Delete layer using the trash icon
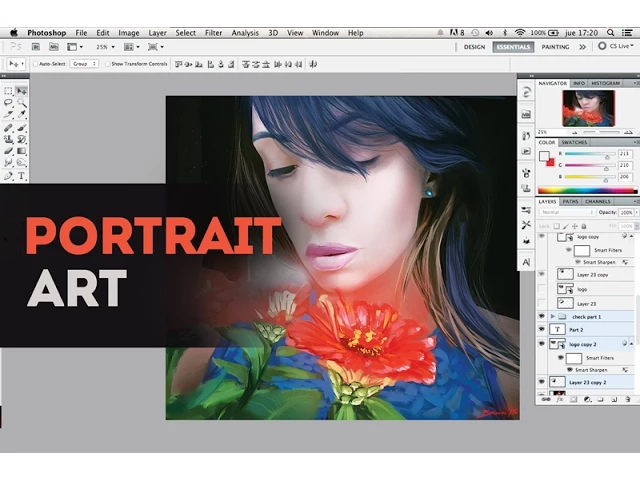The width and height of the screenshot is (640, 480). click(628, 400)
